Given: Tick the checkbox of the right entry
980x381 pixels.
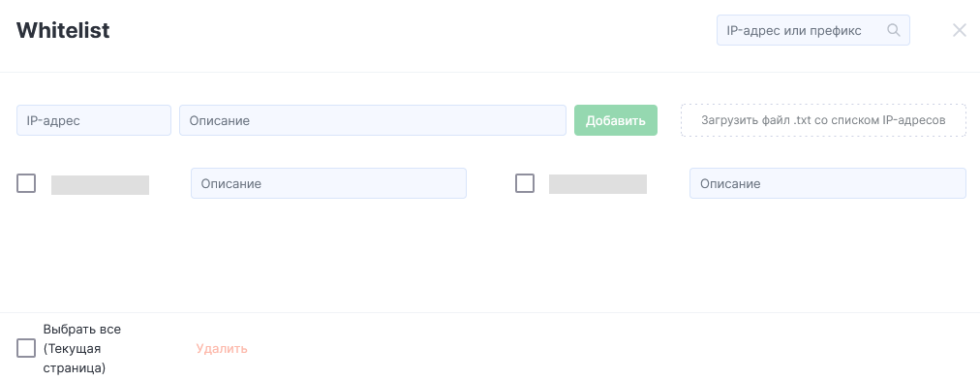Looking at the screenshot, I should click(x=525, y=183).
